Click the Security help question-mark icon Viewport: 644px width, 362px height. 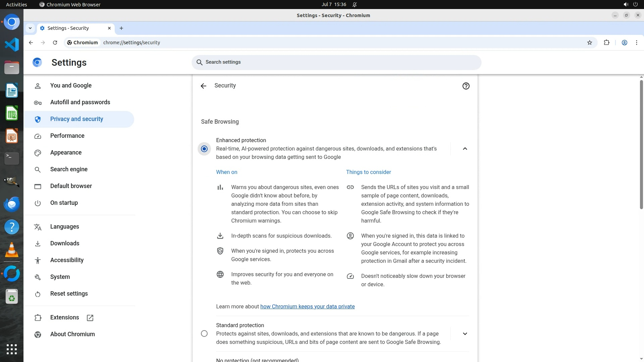[466, 86]
